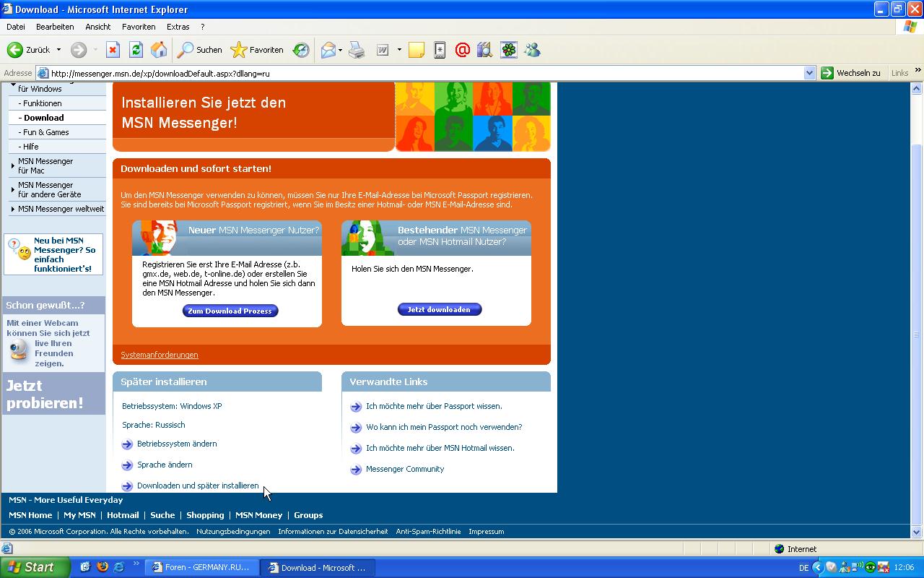Edit page with Word icon
This screenshot has height=578, width=924.
[x=383, y=50]
